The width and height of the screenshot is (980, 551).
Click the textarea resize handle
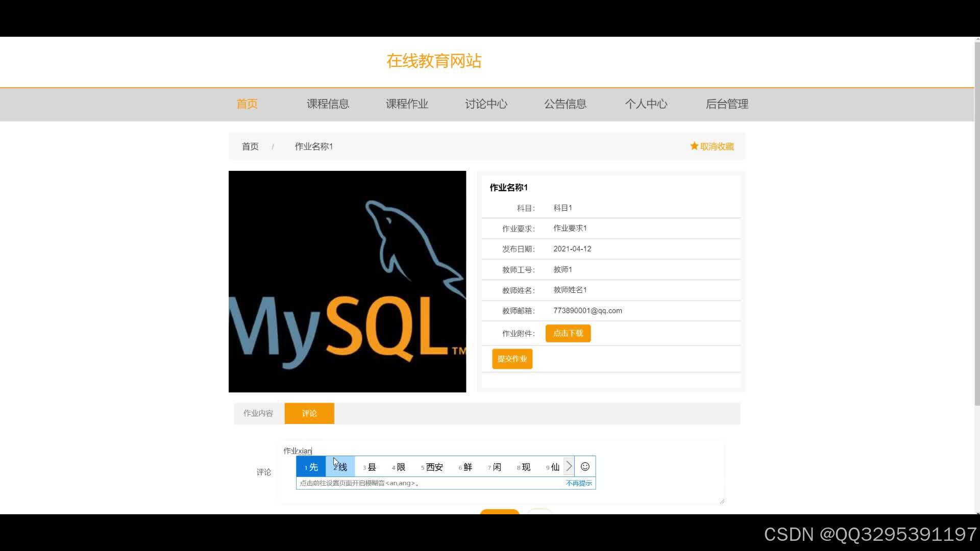click(x=722, y=501)
